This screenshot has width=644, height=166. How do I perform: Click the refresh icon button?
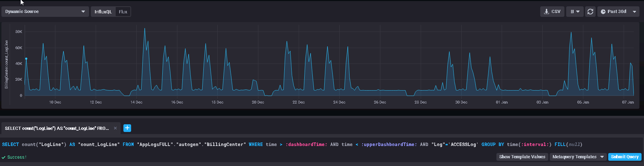pos(590,12)
